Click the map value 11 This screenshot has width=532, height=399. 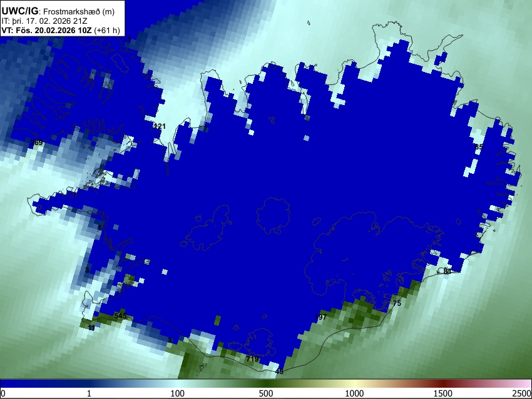point(91,328)
